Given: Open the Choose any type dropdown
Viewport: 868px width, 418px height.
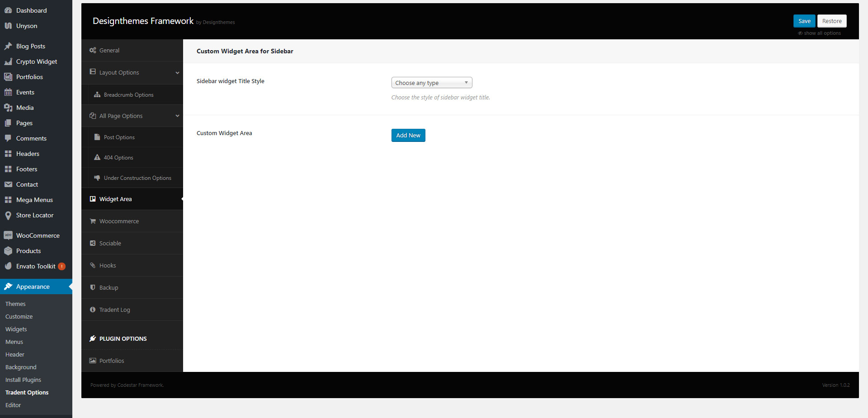Looking at the screenshot, I should tap(431, 82).
